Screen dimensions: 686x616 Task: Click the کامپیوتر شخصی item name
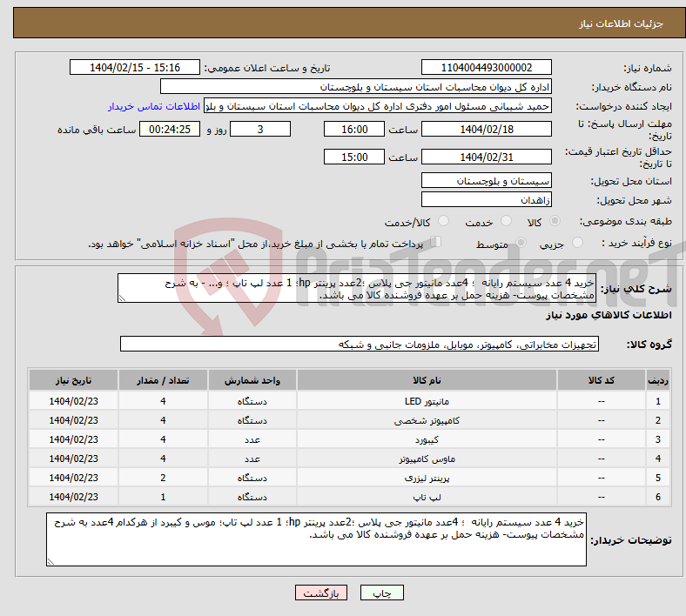click(x=427, y=420)
